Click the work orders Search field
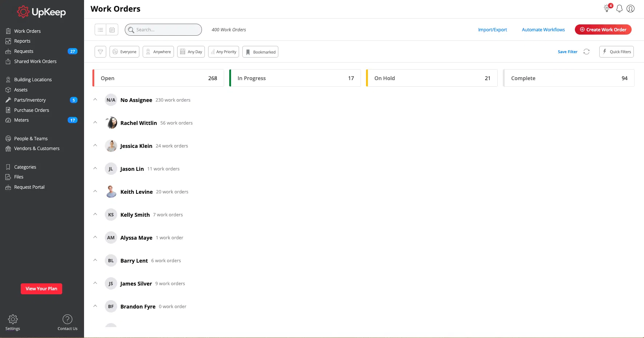Screen dimensions: 644x338 [x=163, y=30]
